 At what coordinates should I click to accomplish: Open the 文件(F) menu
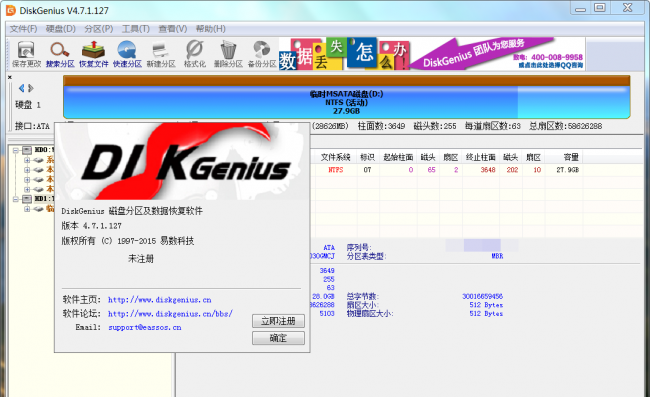(23, 29)
